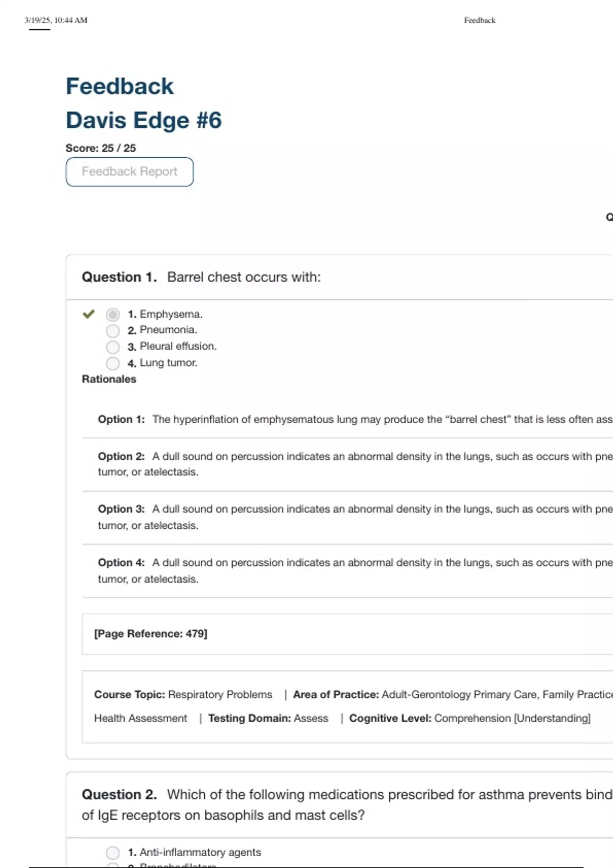Open the Feedback Report button
This screenshot has height=868, width=613.
pyautogui.click(x=129, y=172)
